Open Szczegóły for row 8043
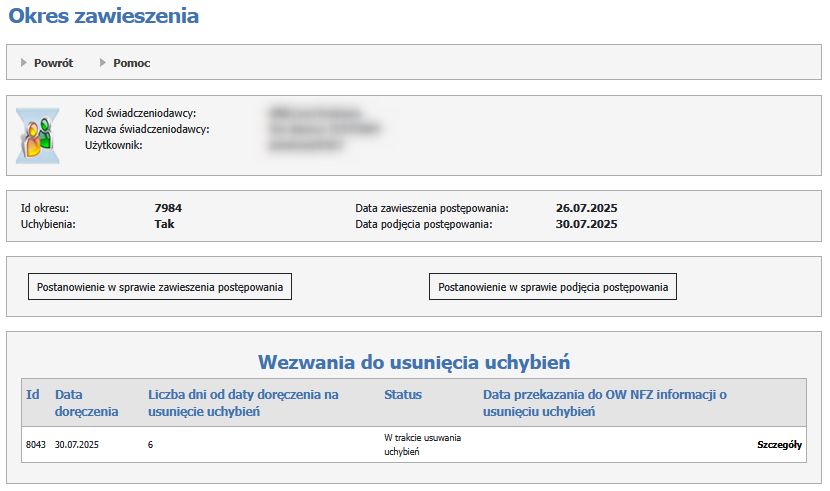 [x=779, y=446]
